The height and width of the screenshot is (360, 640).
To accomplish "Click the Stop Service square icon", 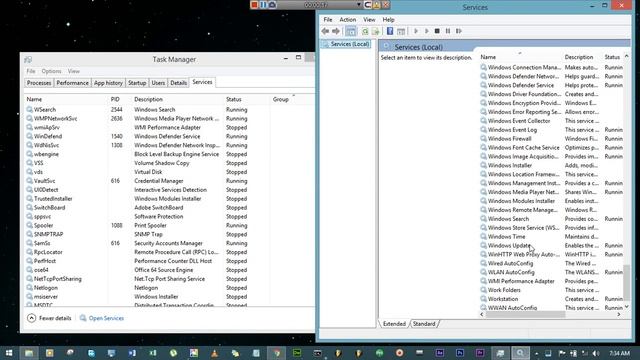I will [437, 31].
